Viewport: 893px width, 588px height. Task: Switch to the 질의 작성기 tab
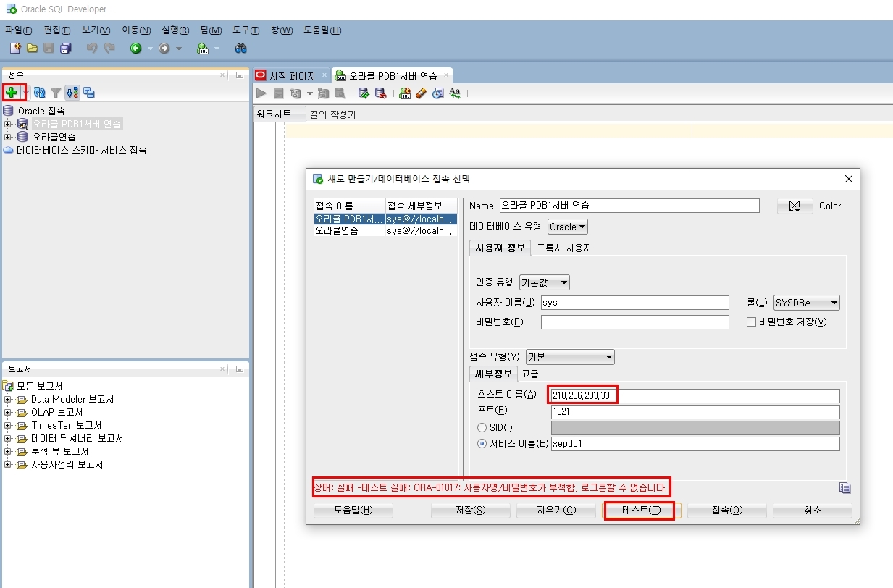[333, 114]
